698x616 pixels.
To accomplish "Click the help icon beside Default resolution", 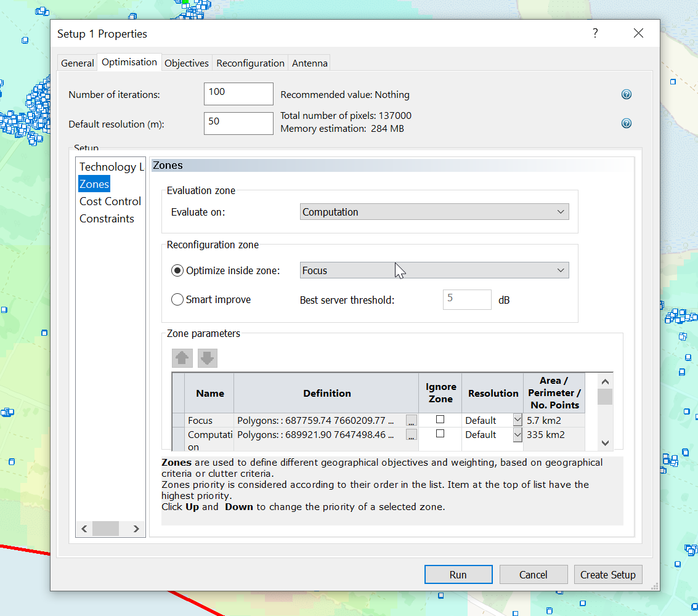I will point(626,123).
